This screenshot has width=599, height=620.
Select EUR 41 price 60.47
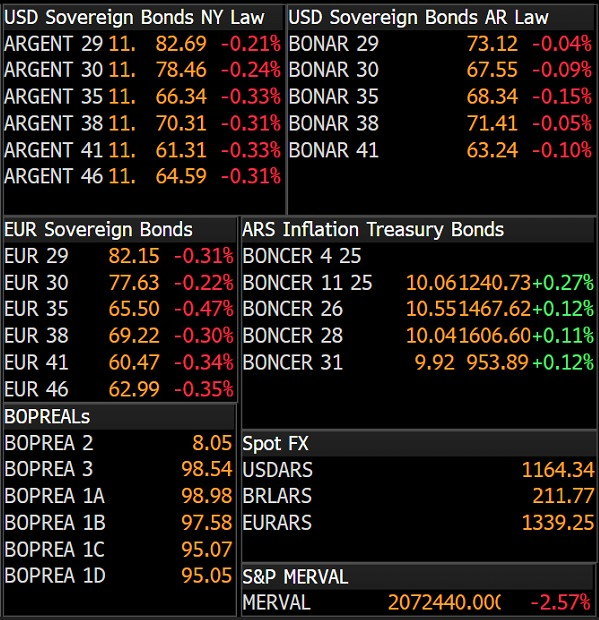coord(134,363)
